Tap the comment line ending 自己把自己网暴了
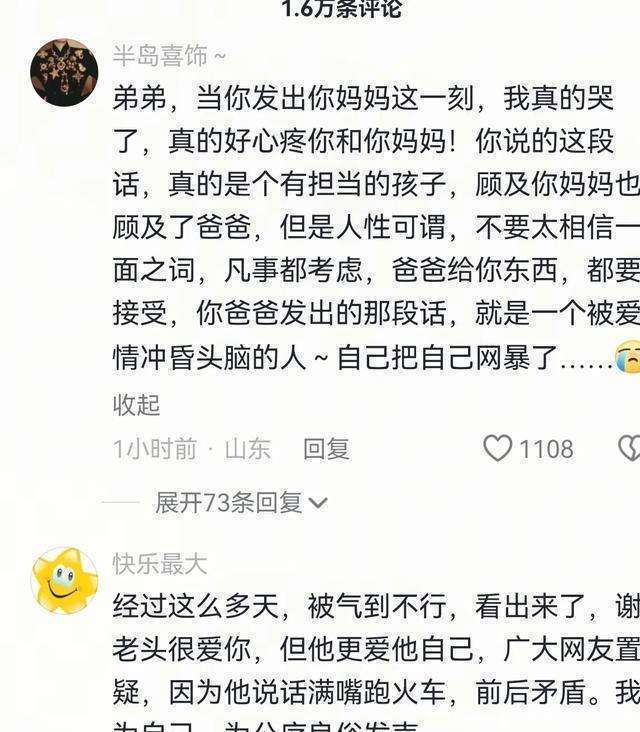640x732 pixels. 376,357
